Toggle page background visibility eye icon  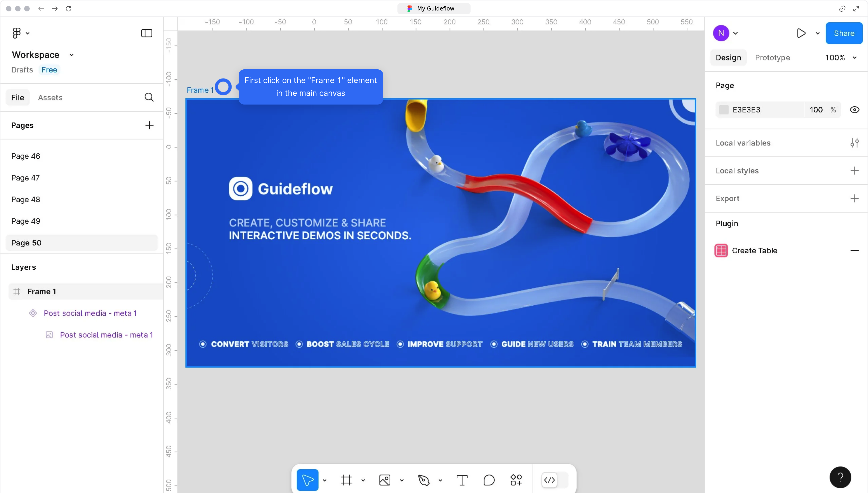(854, 110)
